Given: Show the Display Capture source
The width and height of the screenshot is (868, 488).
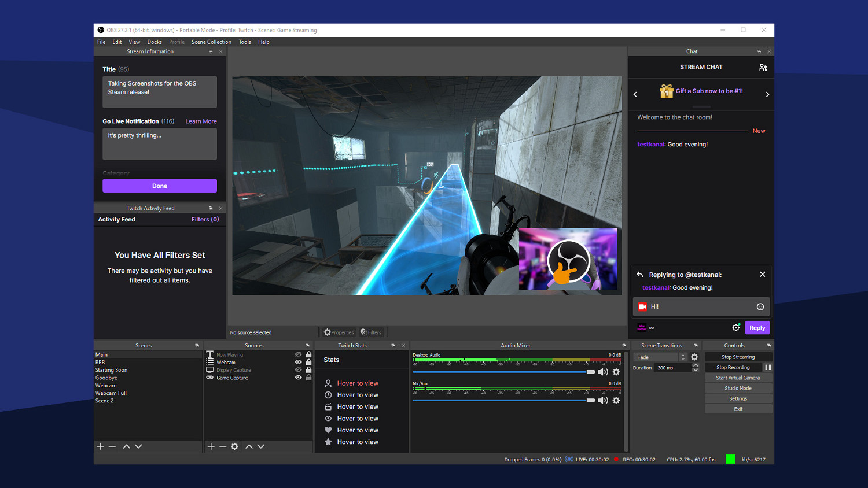Looking at the screenshot, I should click(x=299, y=370).
